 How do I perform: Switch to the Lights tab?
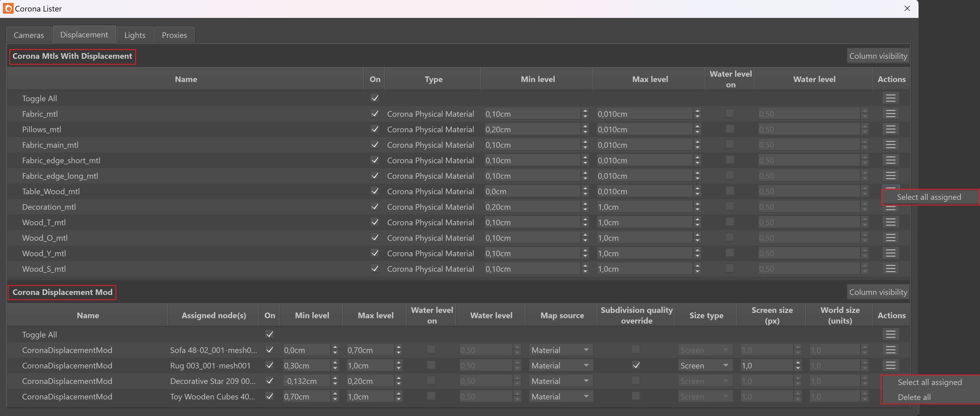click(x=135, y=35)
